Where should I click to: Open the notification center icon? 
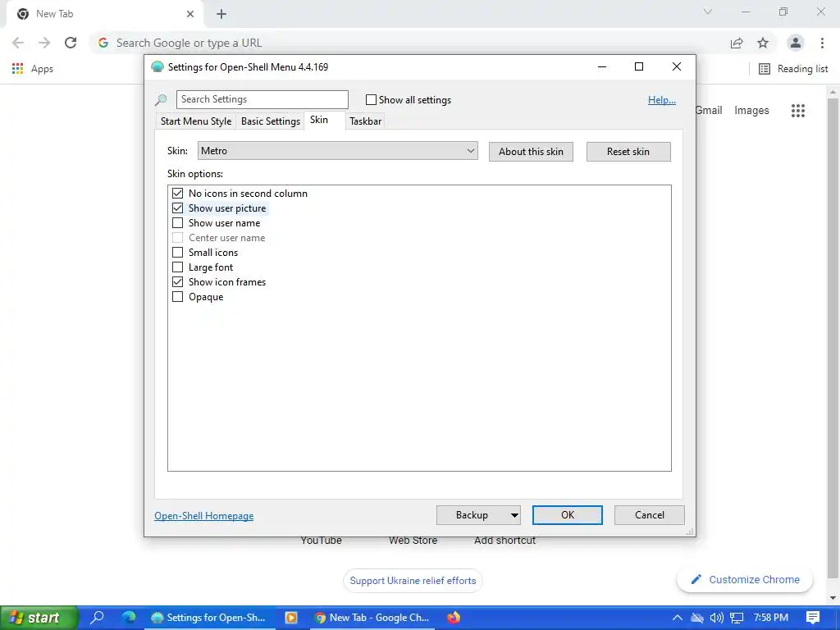click(x=813, y=618)
